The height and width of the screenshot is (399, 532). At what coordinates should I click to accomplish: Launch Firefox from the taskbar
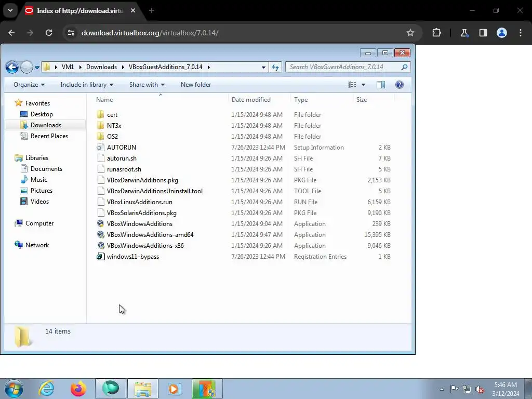click(78, 389)
